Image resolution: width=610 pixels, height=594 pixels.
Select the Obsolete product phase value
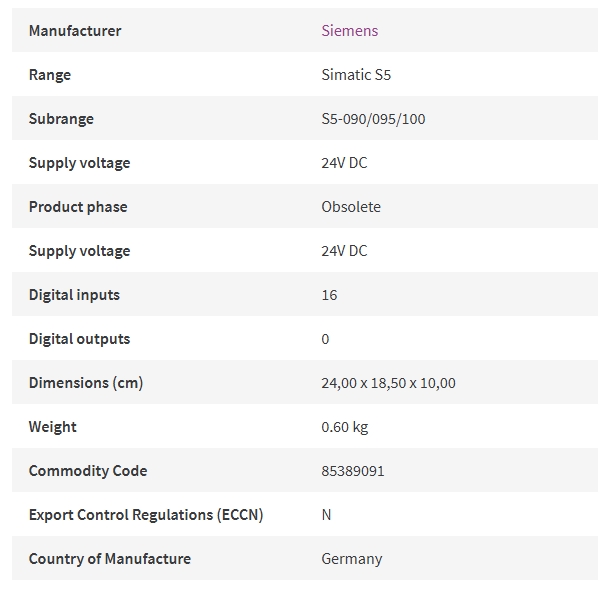[351, 207]
